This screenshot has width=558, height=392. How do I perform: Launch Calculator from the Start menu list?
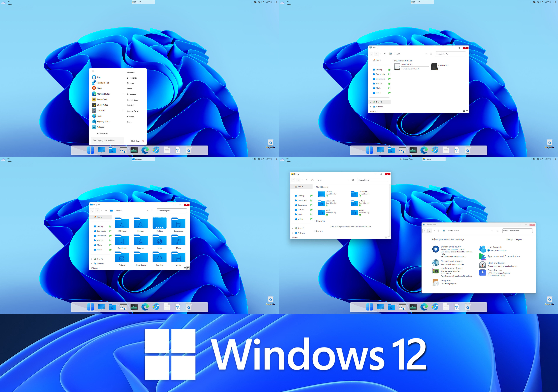(99, 110)
